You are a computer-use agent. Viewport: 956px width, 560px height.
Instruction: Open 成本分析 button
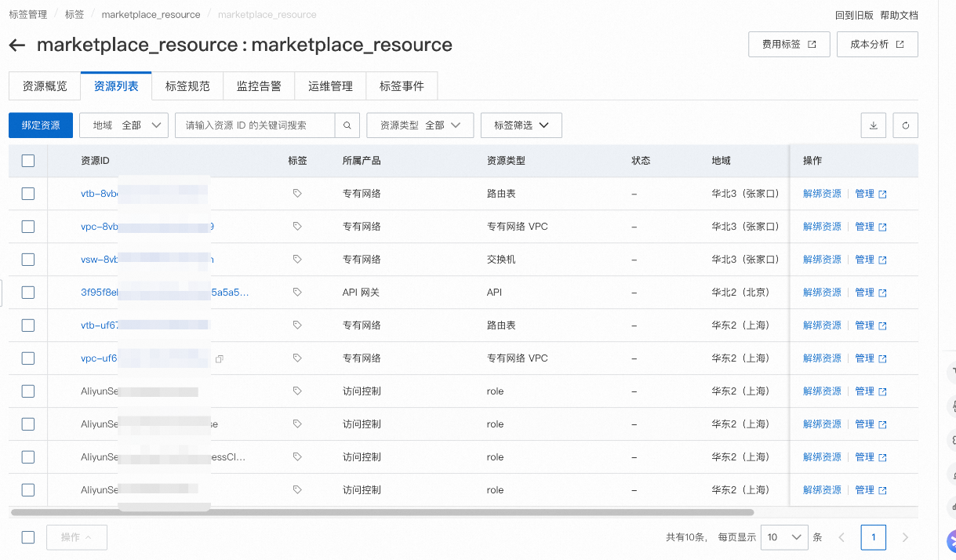coord(877,45)
